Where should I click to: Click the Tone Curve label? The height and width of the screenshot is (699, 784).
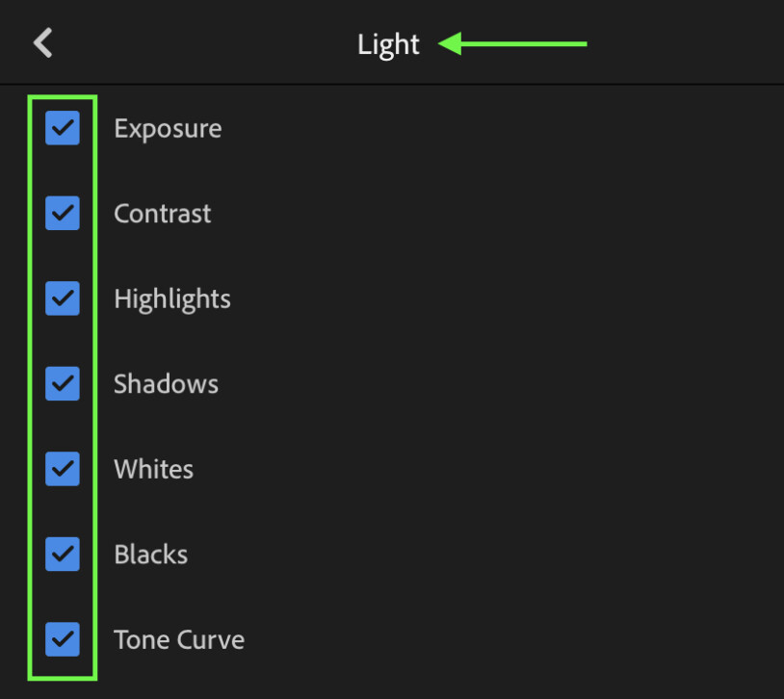pyautogui.click(x=178, y=640)
